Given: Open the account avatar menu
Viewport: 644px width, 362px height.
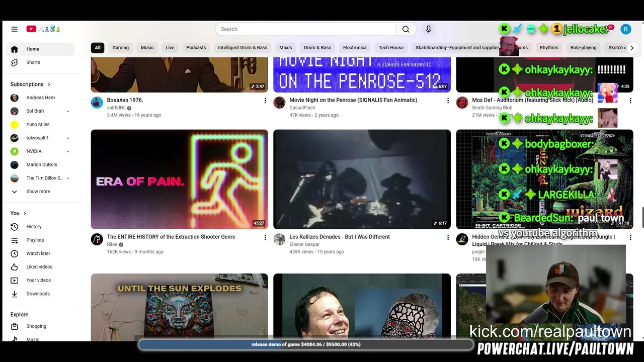Looking at the screenshot, I should [x=625, y=29].
